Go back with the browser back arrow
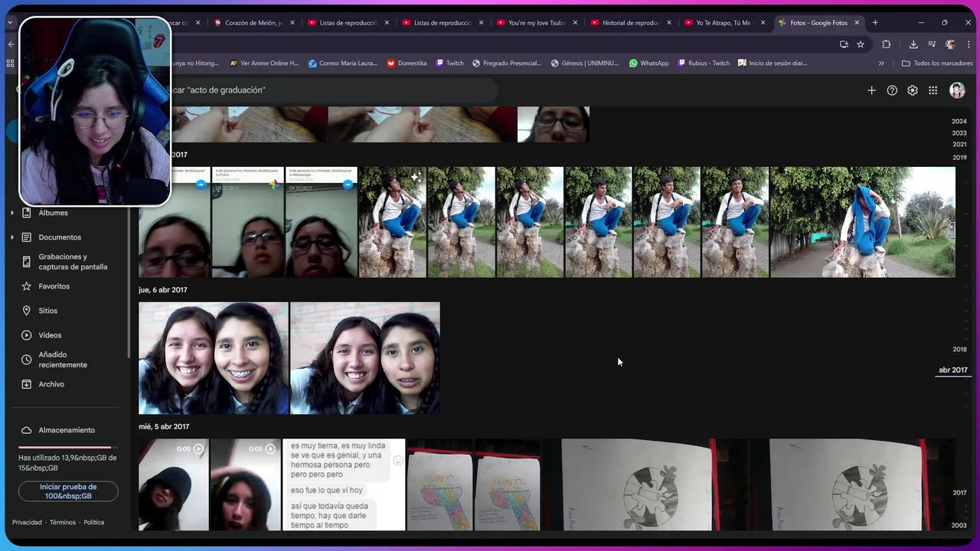The width and height of the screenshot is (980, 551). (11, 44)
